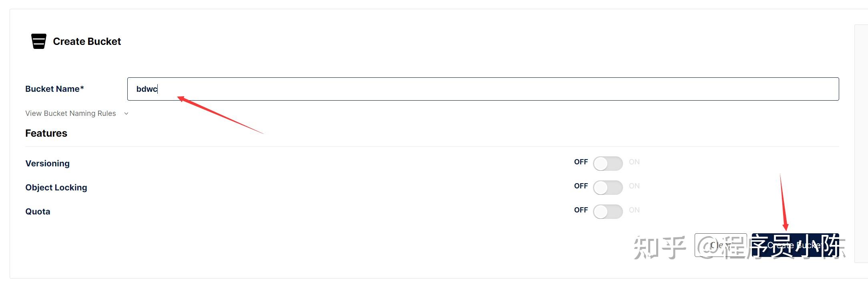Click the Object Locking feature label

pyautogui.click(x=56, y=188)
